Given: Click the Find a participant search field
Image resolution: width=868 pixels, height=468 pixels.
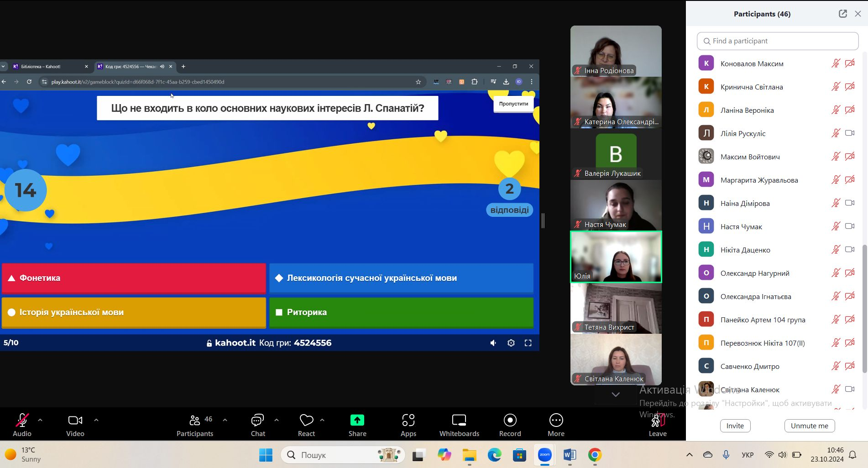Looking at the screenshot, I should click(x=778, y=41).
